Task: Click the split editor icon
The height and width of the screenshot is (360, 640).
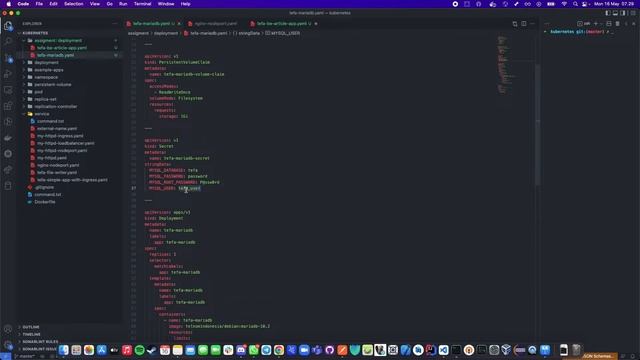Action: (524, 24)
